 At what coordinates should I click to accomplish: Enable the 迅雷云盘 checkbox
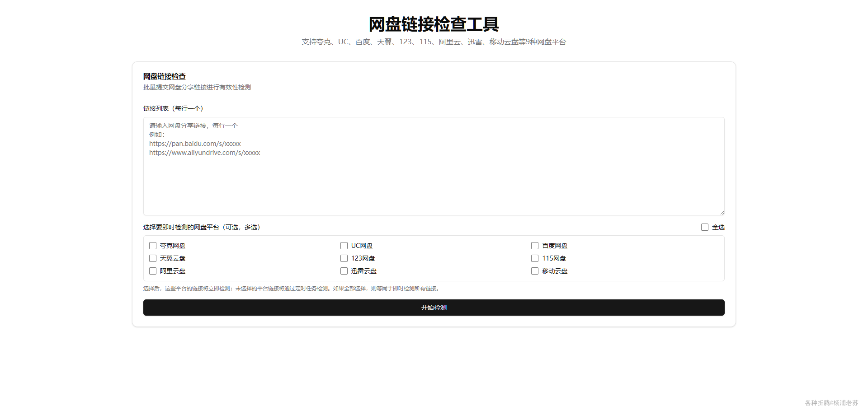(344, 270)
